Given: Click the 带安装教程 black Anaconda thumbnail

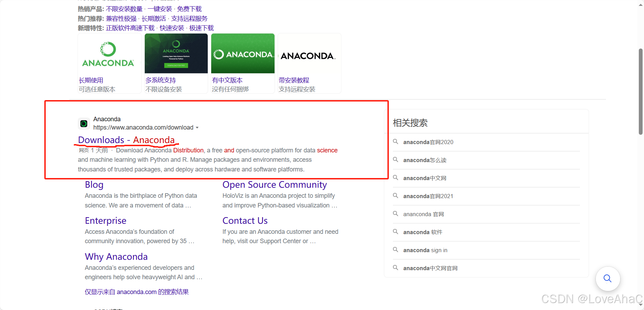Looking at the screenshot, I should pos(309,54).
